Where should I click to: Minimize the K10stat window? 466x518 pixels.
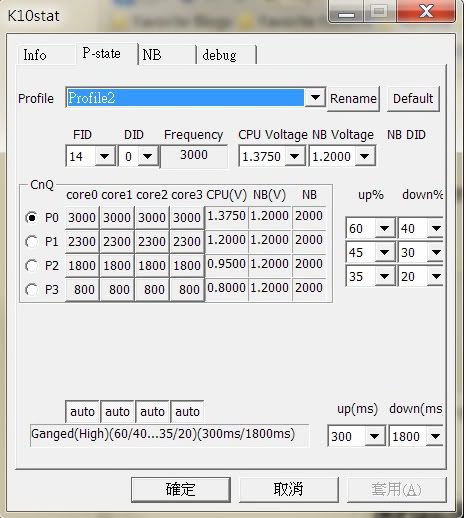tap(345, 11)
